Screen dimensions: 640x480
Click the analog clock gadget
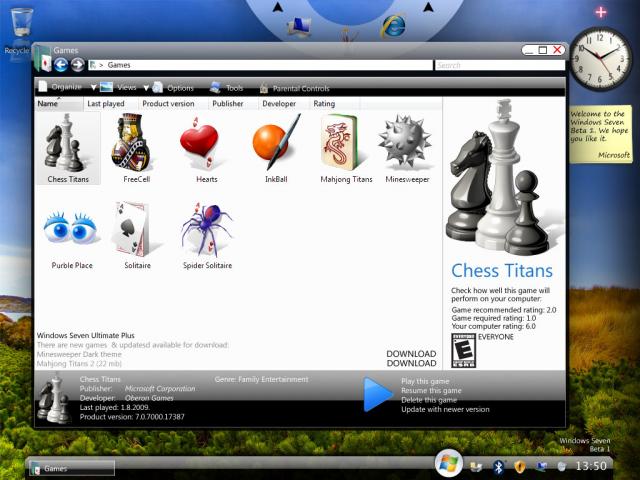(600, 59)
